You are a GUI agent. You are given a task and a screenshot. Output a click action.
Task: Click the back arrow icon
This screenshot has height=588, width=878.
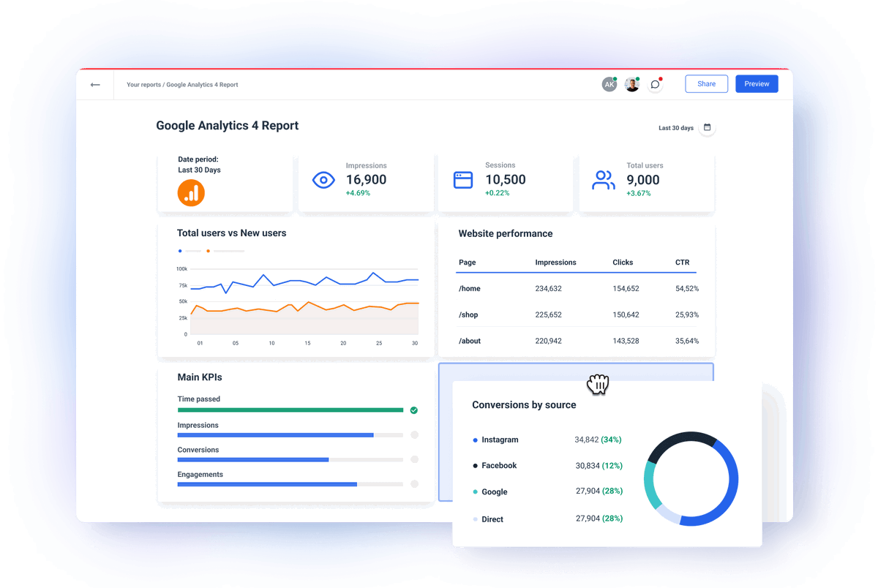95,84
